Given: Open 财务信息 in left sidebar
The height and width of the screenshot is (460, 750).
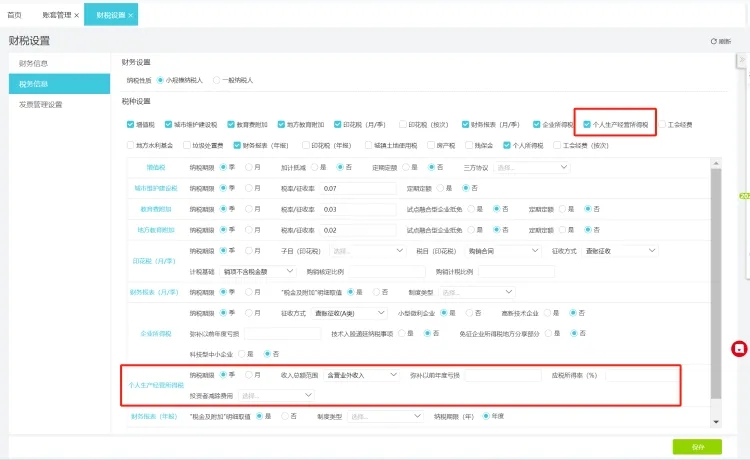Looking at the screenshot, I should point(34,64).
